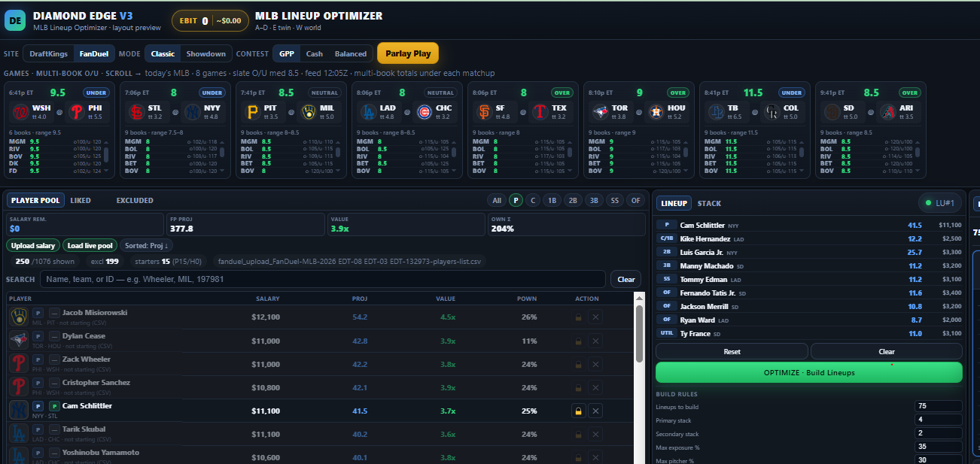
Task: Click the HOU Astros team logo
Action: click(x=656, y=112)
